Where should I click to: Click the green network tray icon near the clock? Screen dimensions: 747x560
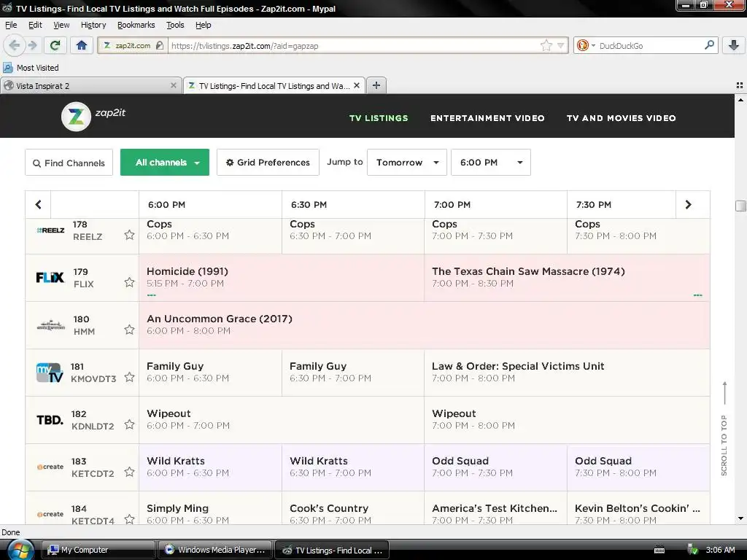coord(692,550)
